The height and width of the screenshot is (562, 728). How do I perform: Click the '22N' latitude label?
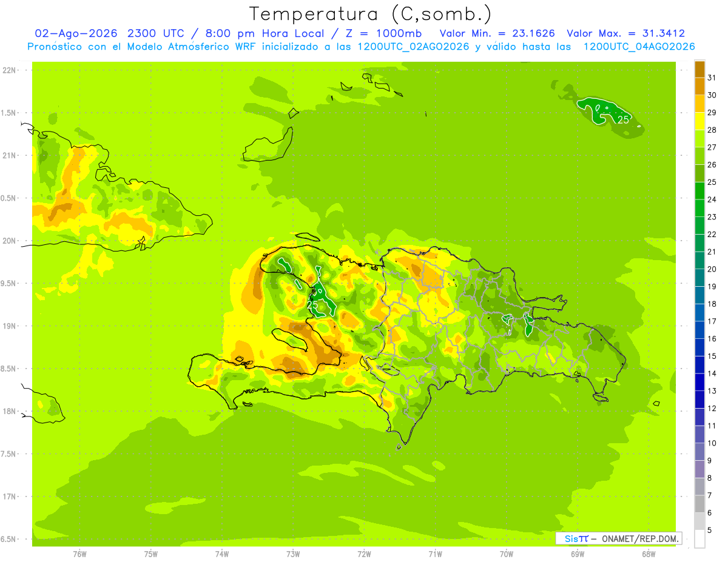(9, 70)
